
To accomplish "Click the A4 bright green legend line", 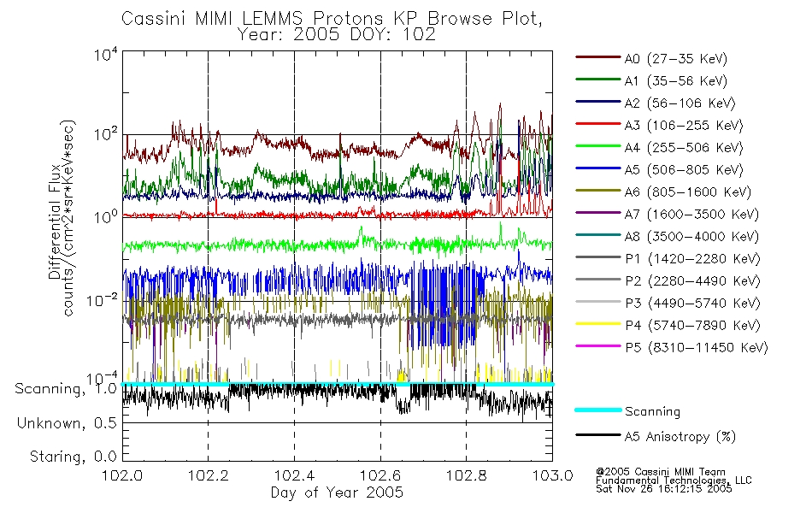I will [x=598, y=146].
